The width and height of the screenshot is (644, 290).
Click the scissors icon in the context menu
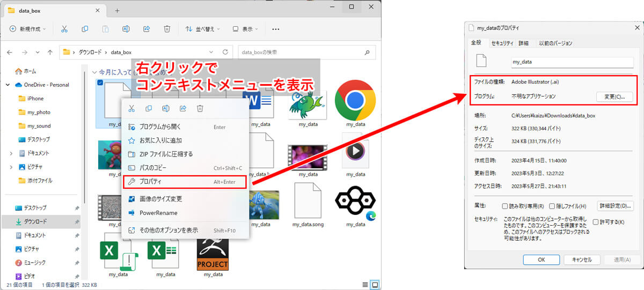pos(131,108)
